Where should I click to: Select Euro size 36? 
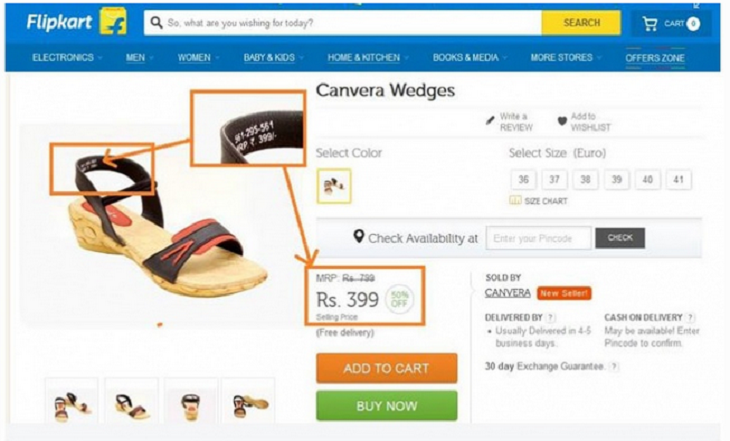click(522, 180)
